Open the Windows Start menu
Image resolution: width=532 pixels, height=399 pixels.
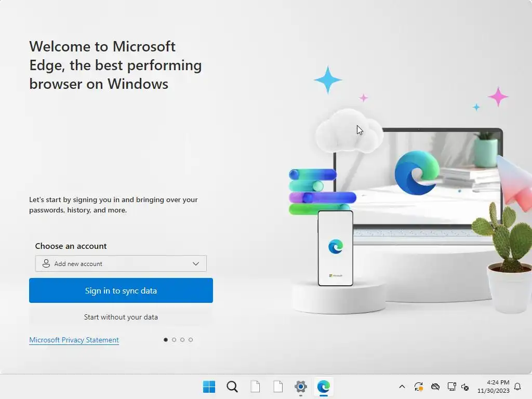pos(209,387)
